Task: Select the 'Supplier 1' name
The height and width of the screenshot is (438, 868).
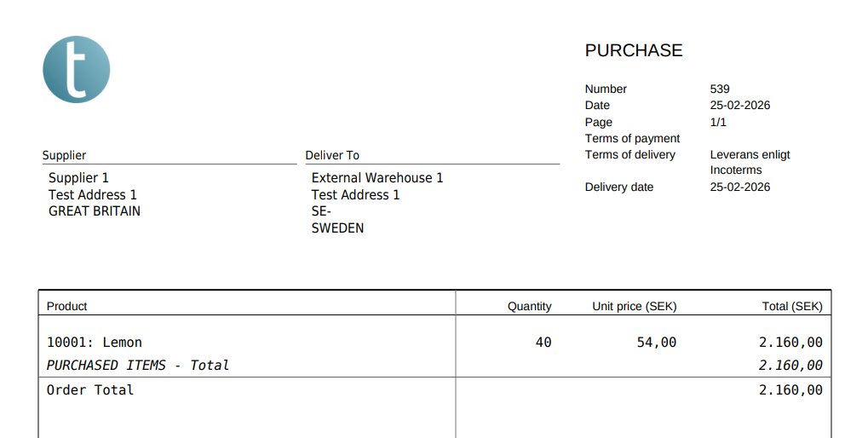Action: point(78,178)
